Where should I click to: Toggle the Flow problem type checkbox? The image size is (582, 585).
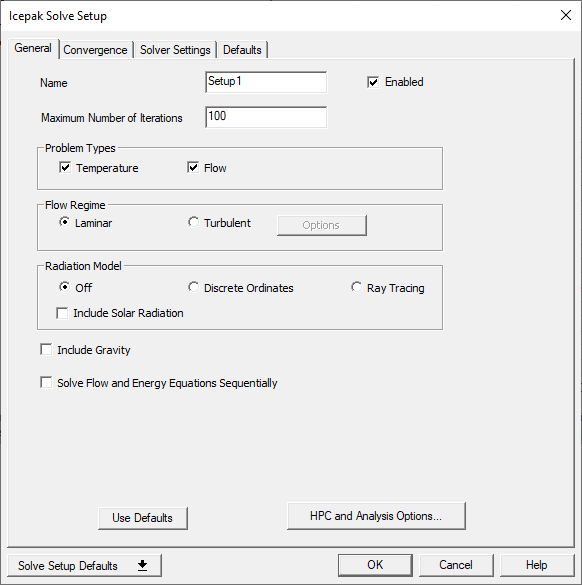point(193,168)
